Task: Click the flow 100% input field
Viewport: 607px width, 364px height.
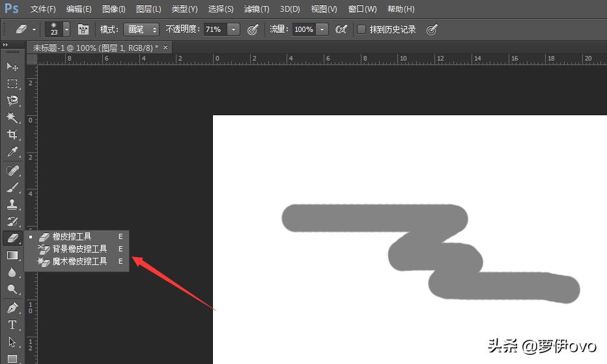Action: [x=303, y=30]
